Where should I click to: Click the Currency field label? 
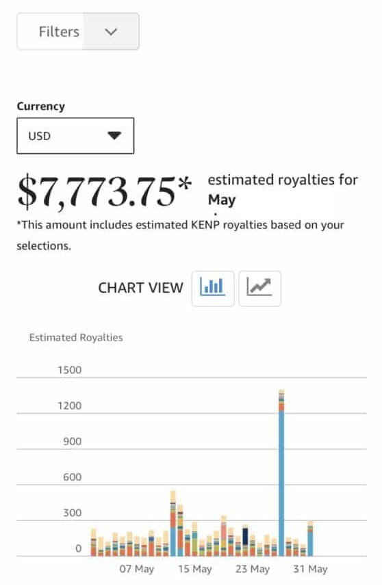[x=41, y=106]
